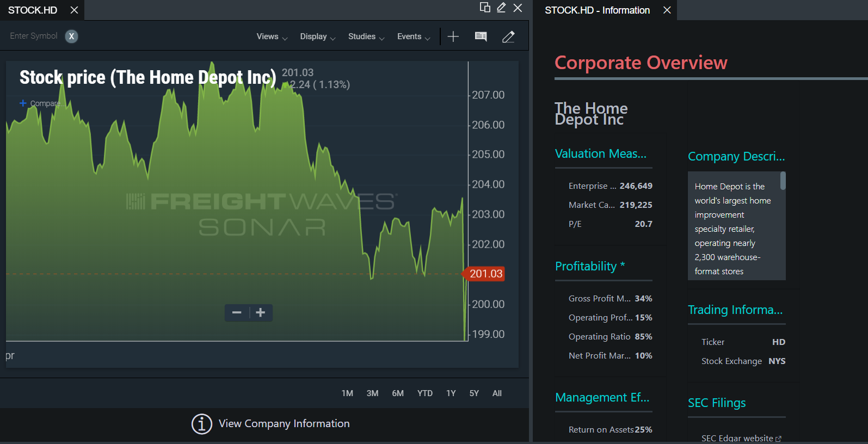This screenshot has width=868, height=444.
Task: Click the Return on Assets 25% row
Action: pyautogui.click(x=610, y=430)
